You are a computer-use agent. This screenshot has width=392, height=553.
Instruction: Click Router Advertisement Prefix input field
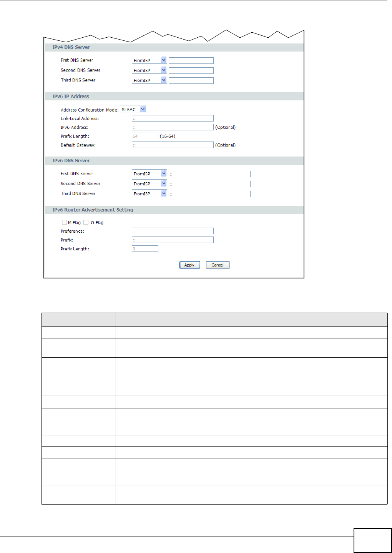(173, 240)
